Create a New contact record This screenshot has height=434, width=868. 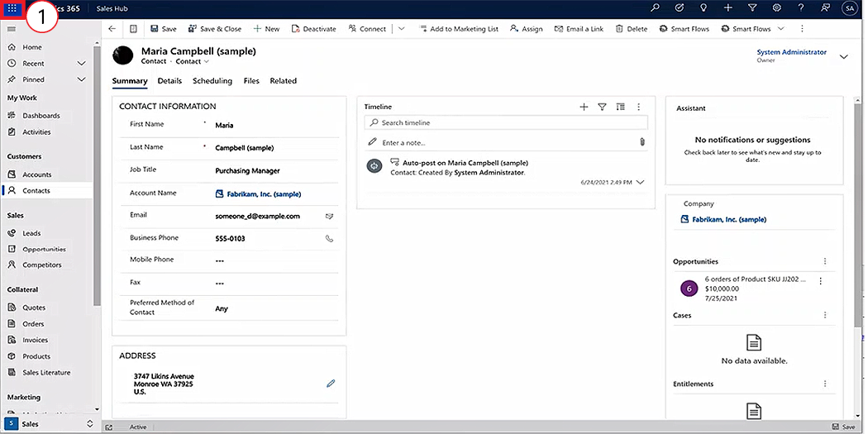pos(266,29)
